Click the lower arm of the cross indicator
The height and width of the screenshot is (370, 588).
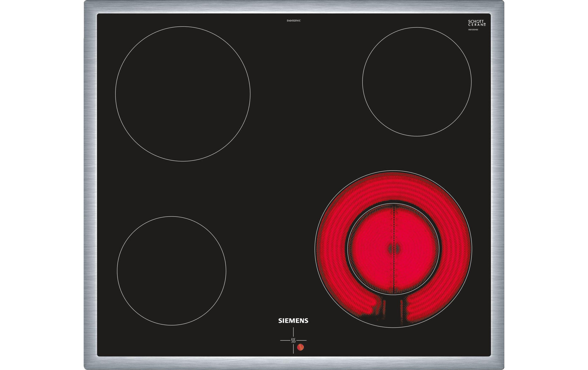coord(293,349)
